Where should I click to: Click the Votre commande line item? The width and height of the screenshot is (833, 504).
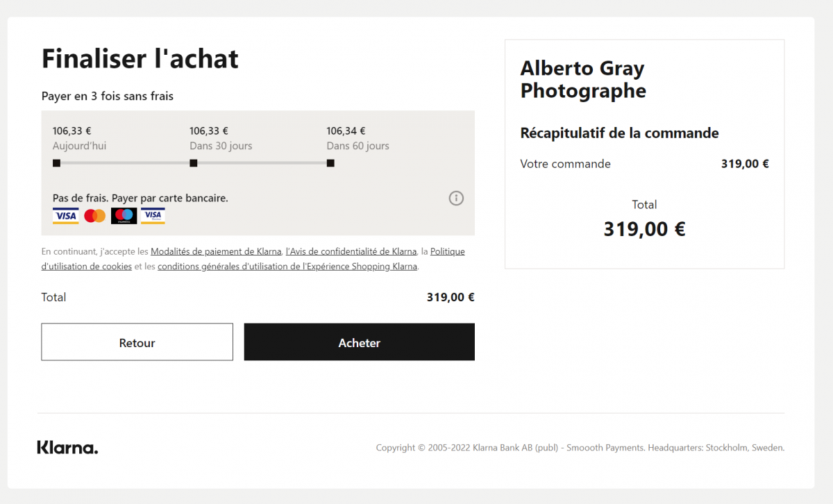pyautogui.click(x=644, y=165)
